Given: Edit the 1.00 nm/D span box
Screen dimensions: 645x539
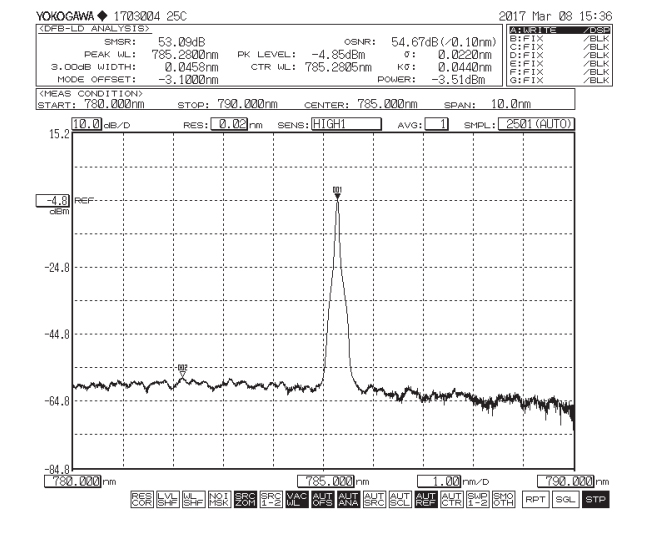Looking at the screenshot, I should point(439,481).
